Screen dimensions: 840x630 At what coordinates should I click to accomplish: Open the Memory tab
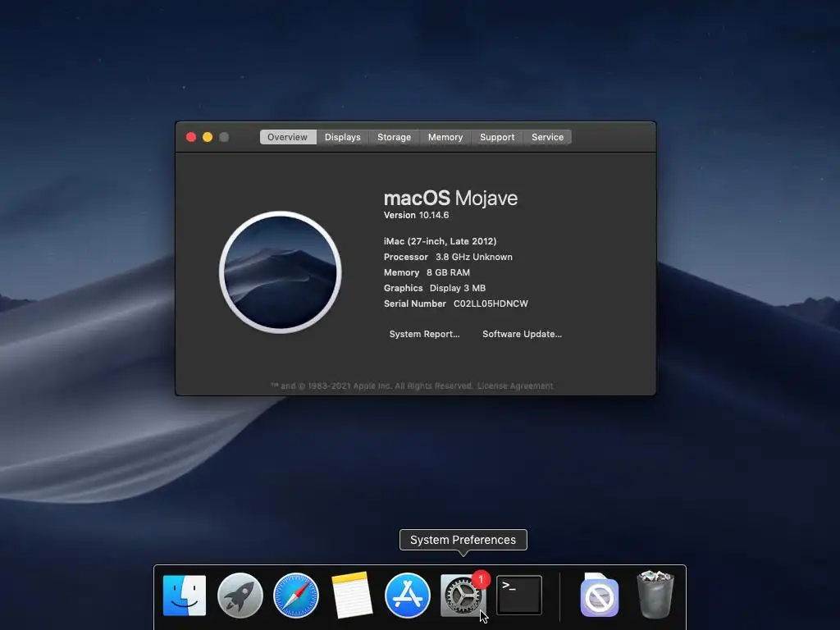tap(445, 137)
